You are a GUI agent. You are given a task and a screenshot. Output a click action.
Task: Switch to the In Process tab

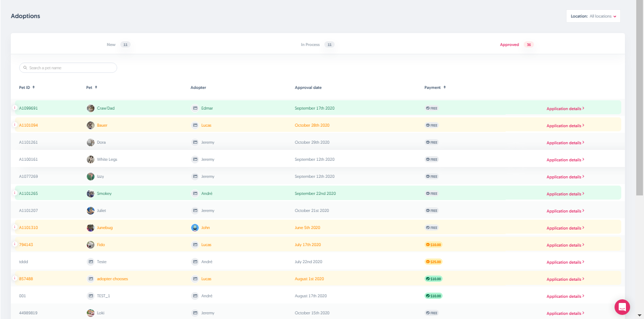(317, 44)
